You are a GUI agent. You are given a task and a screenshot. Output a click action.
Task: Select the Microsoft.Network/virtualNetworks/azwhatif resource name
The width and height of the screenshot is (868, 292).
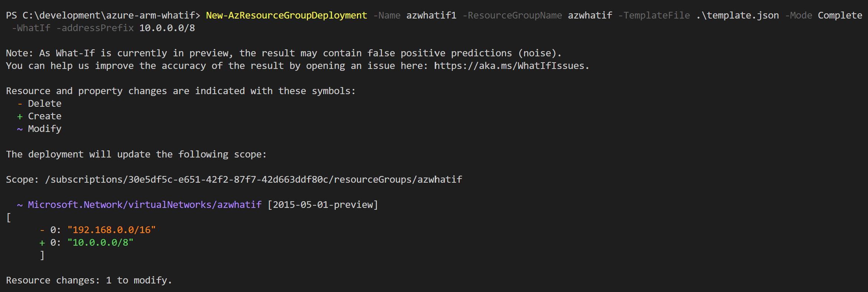145,205
